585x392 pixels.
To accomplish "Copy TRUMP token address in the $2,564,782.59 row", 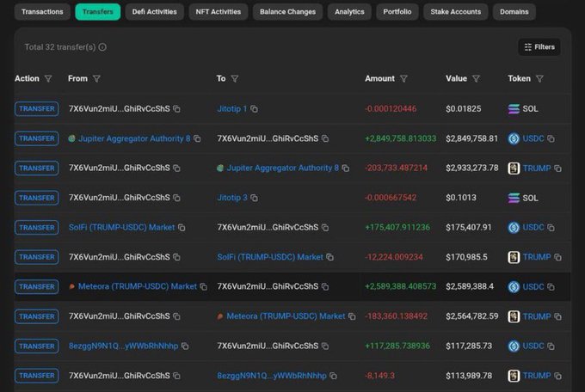I will coord(557,316).
